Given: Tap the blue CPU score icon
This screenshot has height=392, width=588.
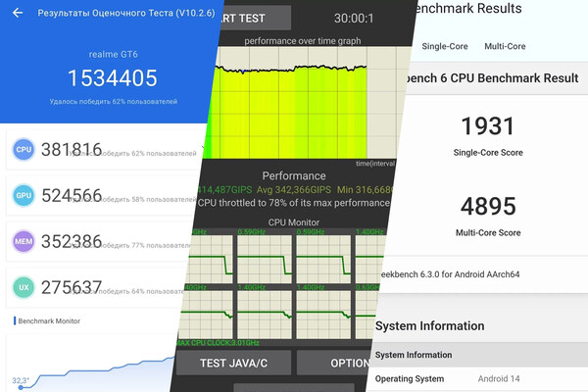Looking at the screenshot, I should tap(24, 150).
